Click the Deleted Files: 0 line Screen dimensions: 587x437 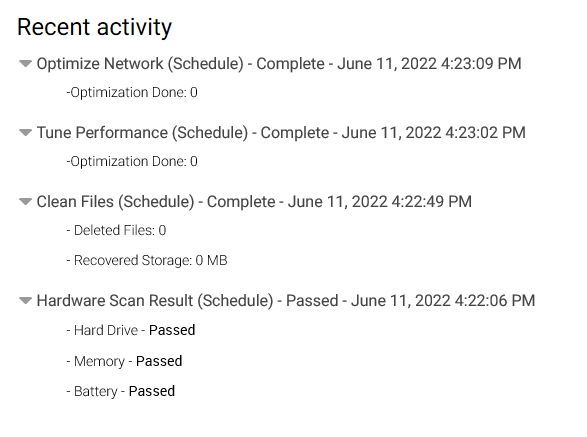click(x=116, y=230)
